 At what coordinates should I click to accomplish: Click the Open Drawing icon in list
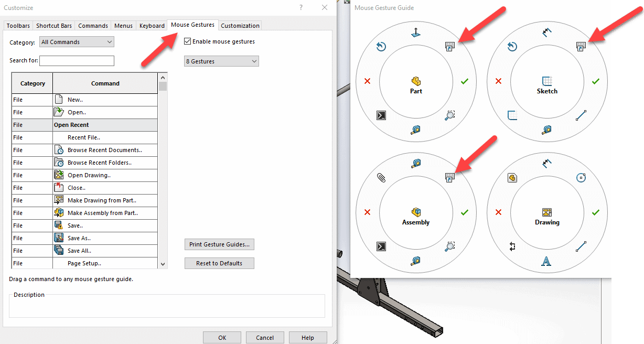[x=59, y=175]
